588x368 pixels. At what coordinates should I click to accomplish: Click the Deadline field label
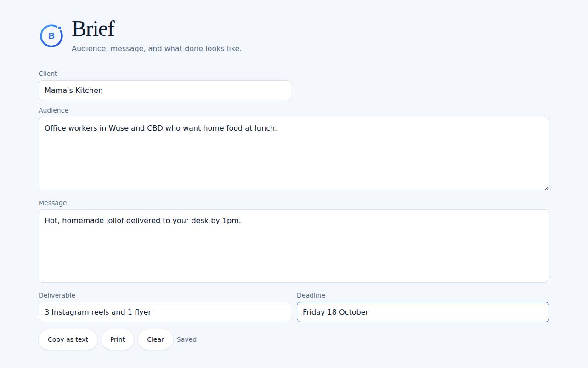point(311,295)
